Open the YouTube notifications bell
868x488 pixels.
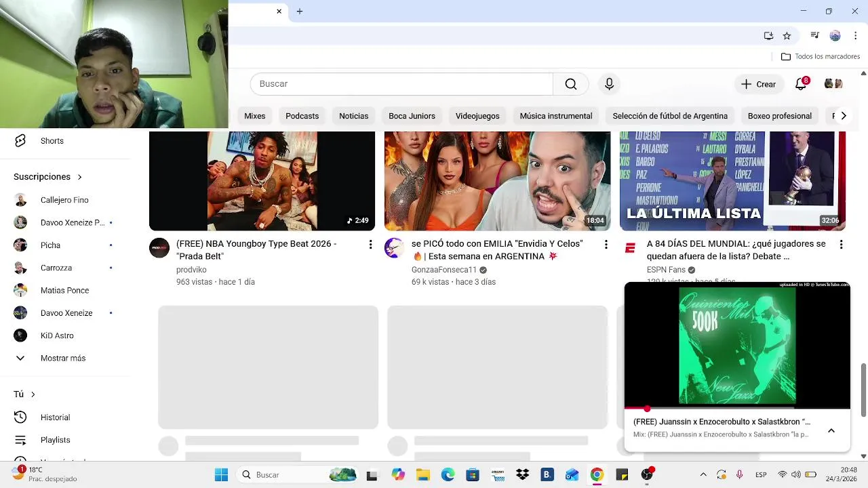click(x=801, y=84)
